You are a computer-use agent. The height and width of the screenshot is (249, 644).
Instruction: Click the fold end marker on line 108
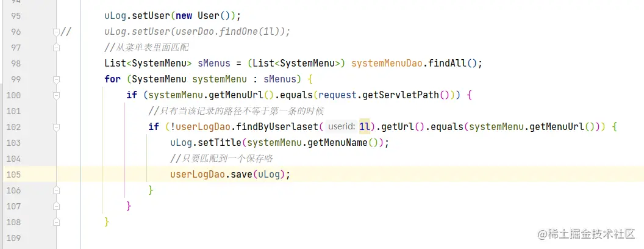pyautogui.click(x=57, y=222)
